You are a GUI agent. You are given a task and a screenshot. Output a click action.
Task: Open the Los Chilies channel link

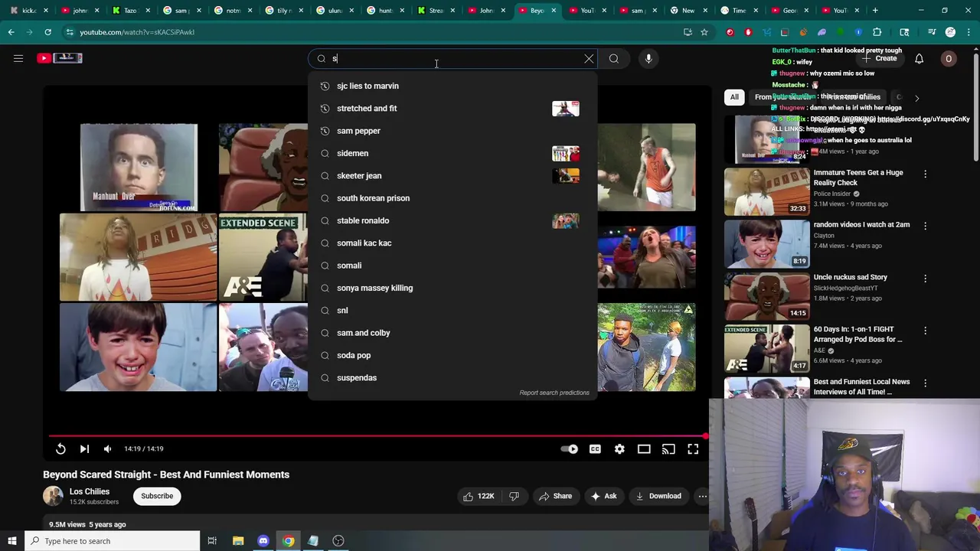(x=90, y=491)
